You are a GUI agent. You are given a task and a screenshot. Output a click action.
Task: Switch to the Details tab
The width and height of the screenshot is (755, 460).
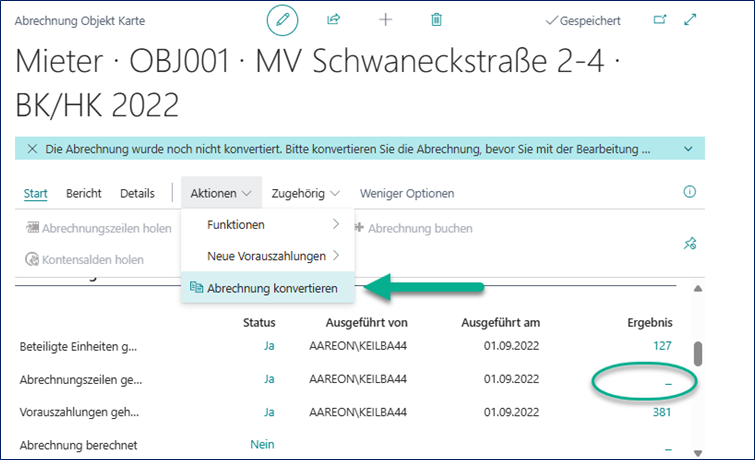(137, 193)
